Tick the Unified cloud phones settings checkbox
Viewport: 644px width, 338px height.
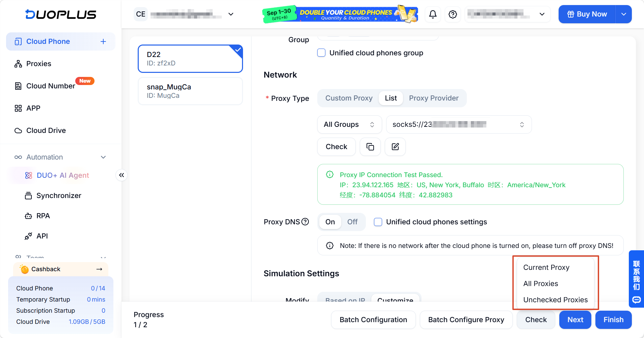coord(378,222)
